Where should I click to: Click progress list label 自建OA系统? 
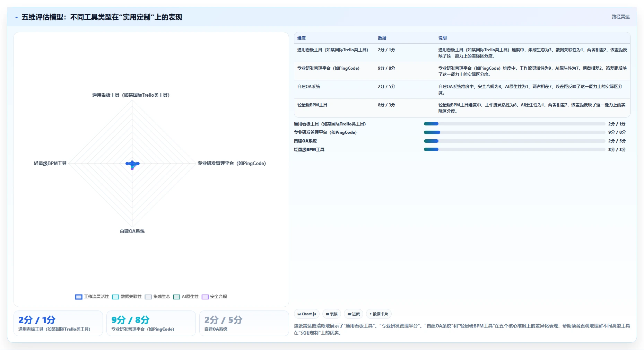pyautogui.click(x=305, y=141)
